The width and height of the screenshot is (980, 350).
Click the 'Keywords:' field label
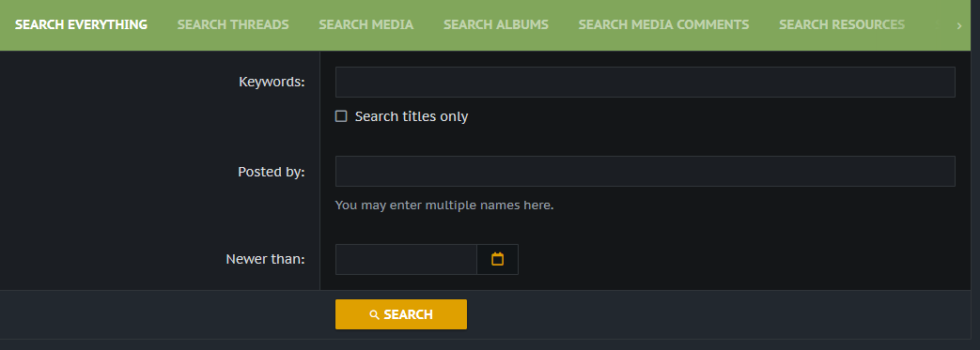272,82
